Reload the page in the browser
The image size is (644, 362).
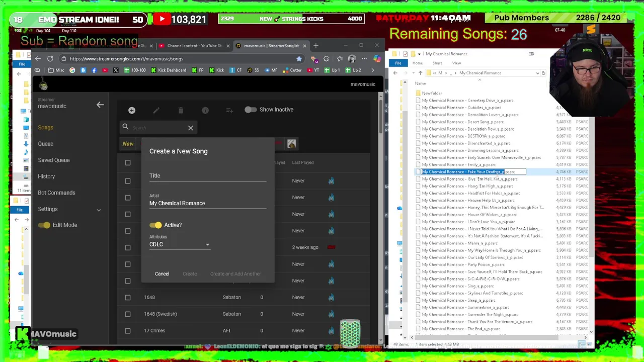(x=50, y=59)
